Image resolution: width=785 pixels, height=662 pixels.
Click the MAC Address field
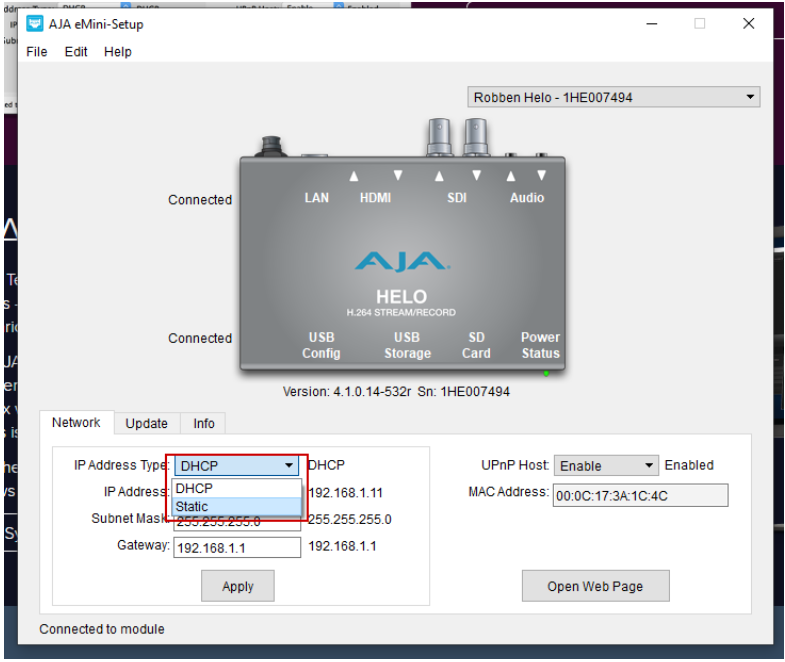[x=640, y=495]
